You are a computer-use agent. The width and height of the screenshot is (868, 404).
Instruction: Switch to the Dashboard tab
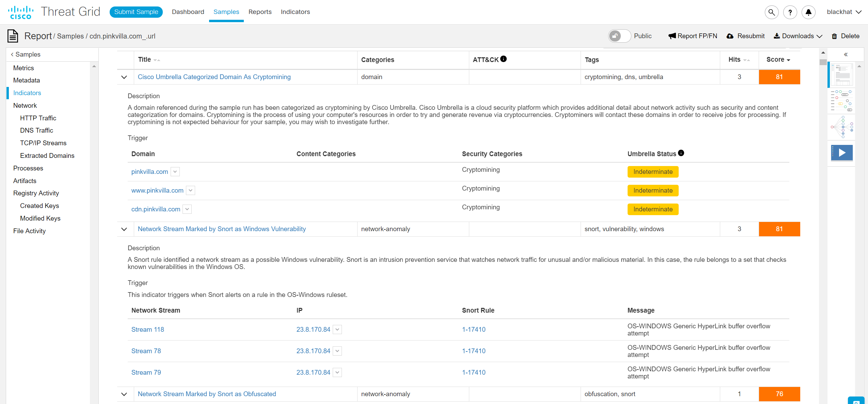tap(188, 12)
